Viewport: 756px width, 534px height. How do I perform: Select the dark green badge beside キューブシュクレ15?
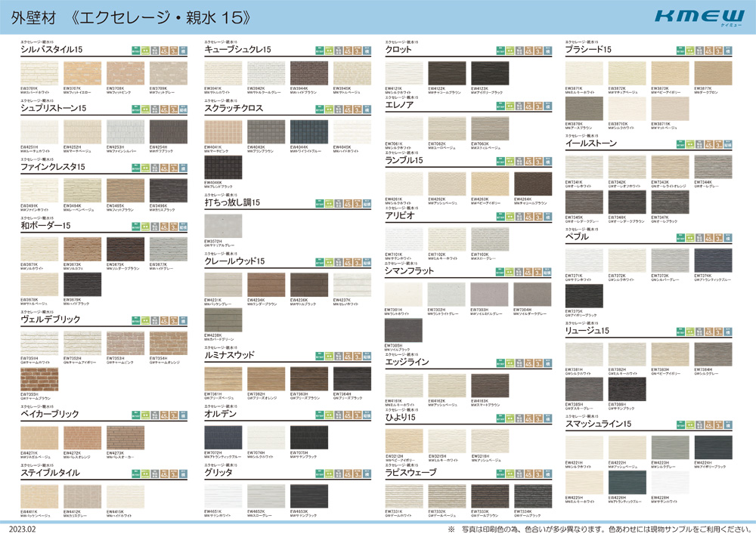(x=320, y=51)
